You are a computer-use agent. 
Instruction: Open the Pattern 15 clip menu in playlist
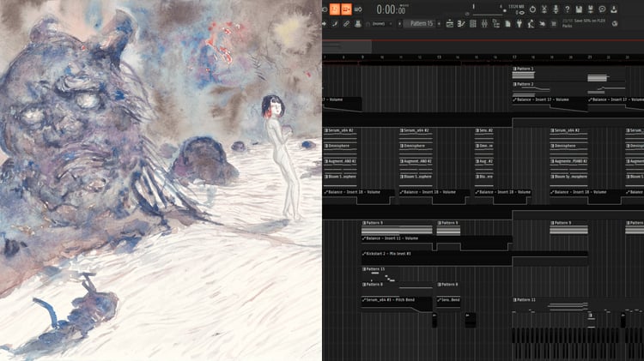coord(364,269)
